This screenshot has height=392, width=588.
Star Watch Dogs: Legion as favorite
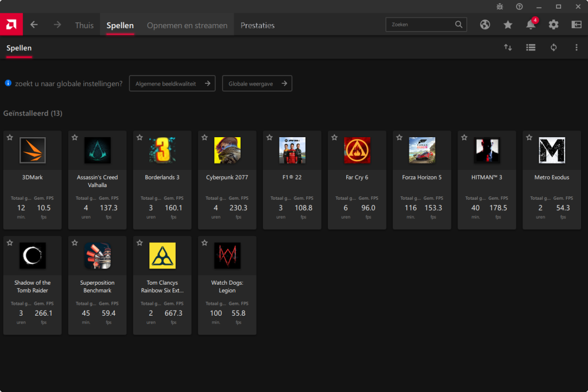click(x=204, y=243)
